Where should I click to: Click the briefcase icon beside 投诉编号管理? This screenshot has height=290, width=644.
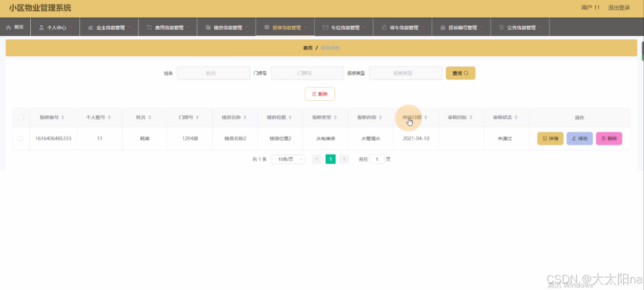click(443, 28)
